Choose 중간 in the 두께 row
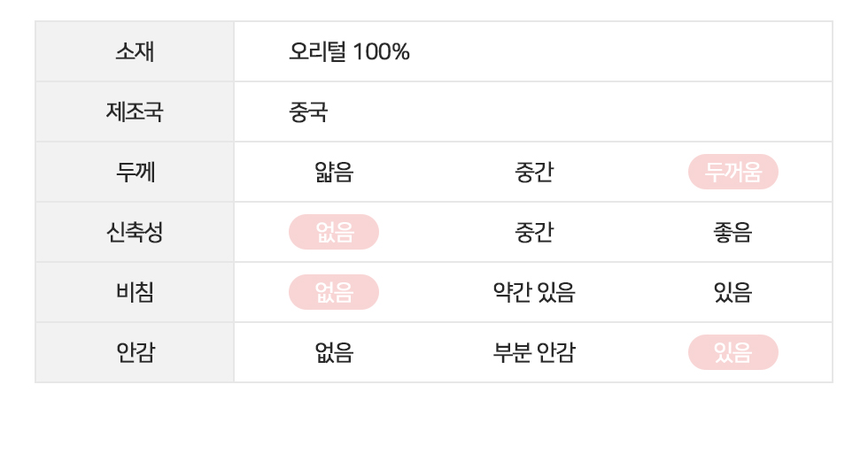Viewport: 868px width, 454px height. [x=533, y=172]
